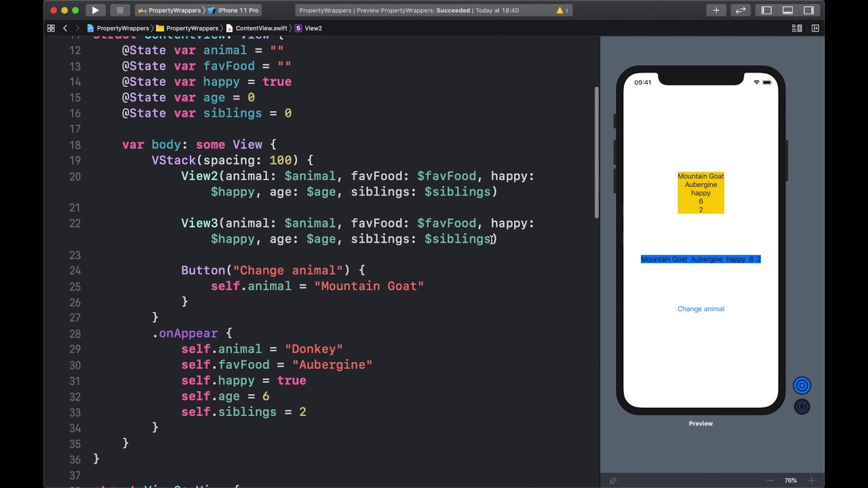868x488 pixels.
Task: Click the line number 24 gutter
Action: pyautogui.click(x=75, y=270)
